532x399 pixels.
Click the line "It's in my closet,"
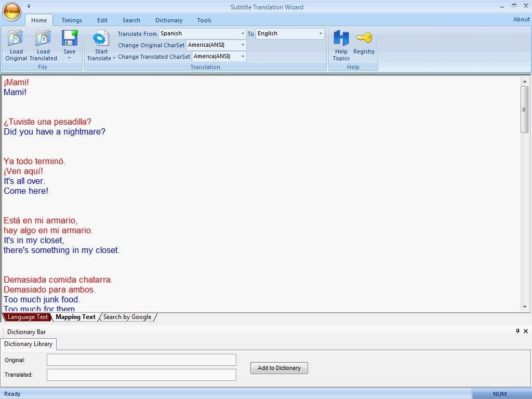pyautogui.click(x=34, y=240)
